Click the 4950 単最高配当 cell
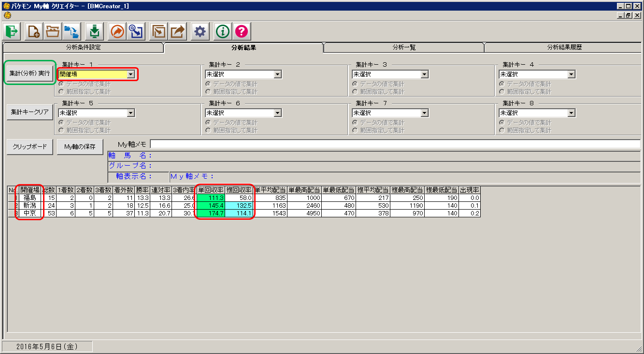Screen dimensions: 644x354 [x=304, y=213]
